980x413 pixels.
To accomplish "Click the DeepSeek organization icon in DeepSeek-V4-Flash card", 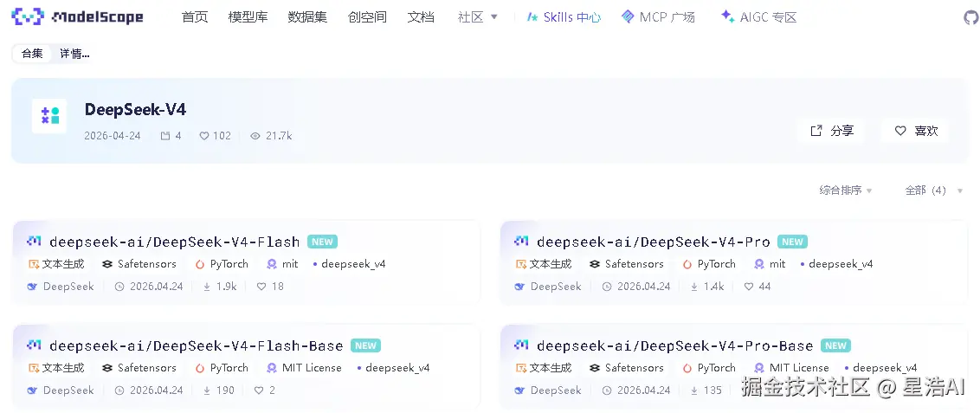I will coord(33,287).
